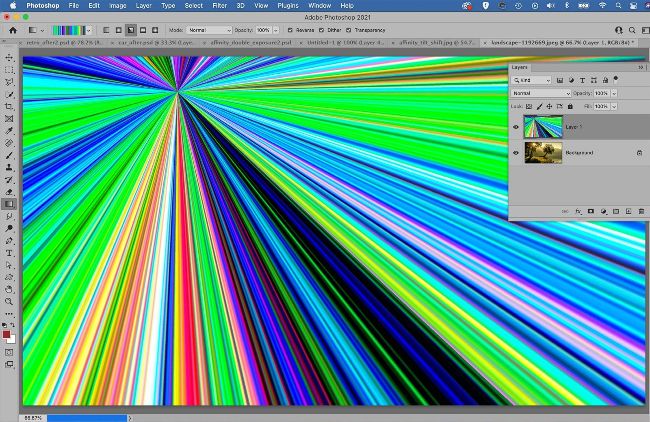
Task: Click the red foreground color swatch
Action: [6, 335]
